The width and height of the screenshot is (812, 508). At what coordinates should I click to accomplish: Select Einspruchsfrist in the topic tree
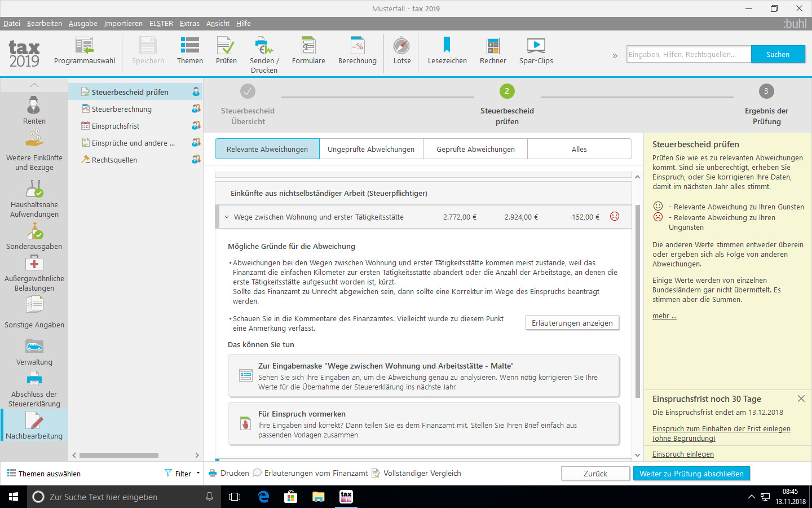[x=116, y=126]
